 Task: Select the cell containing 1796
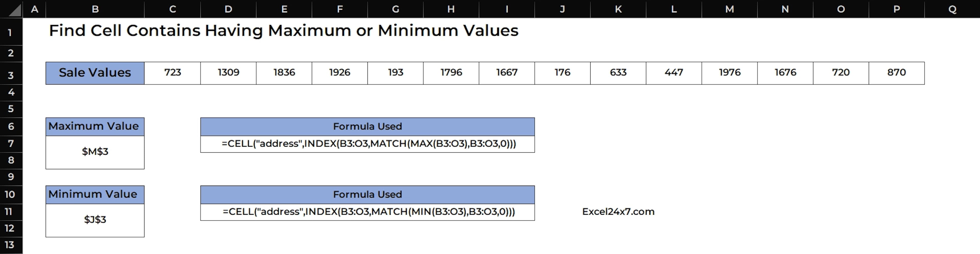pos(451,73)
